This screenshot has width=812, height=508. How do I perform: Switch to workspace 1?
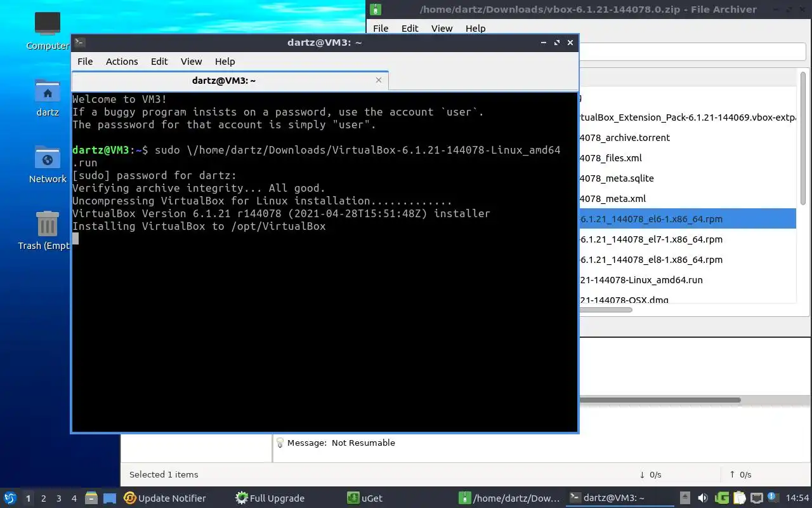28,498
